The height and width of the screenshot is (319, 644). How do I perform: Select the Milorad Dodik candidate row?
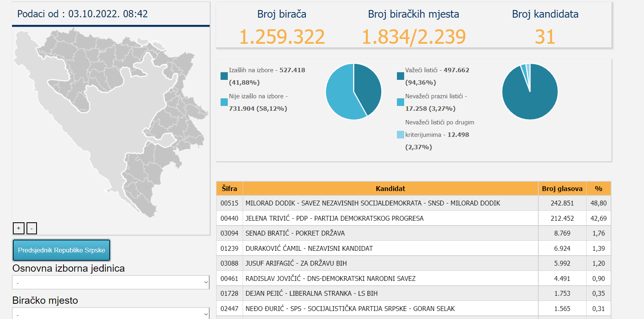coord(372,203)
